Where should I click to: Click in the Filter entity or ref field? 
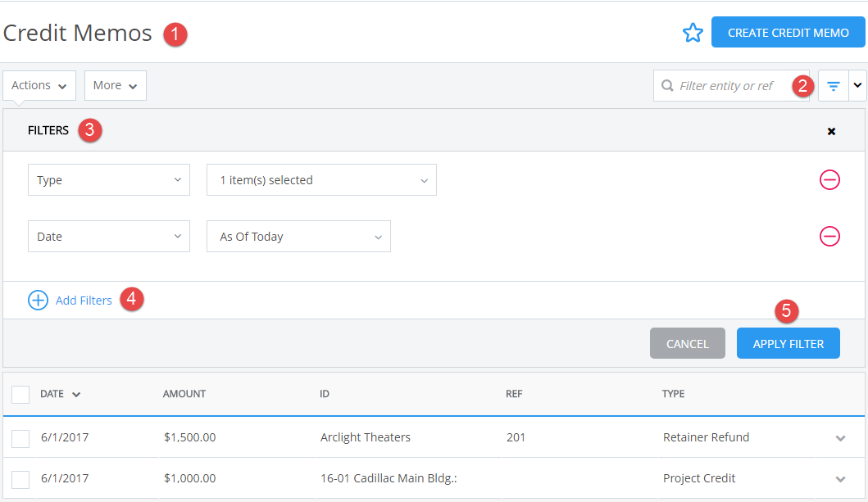731,86
